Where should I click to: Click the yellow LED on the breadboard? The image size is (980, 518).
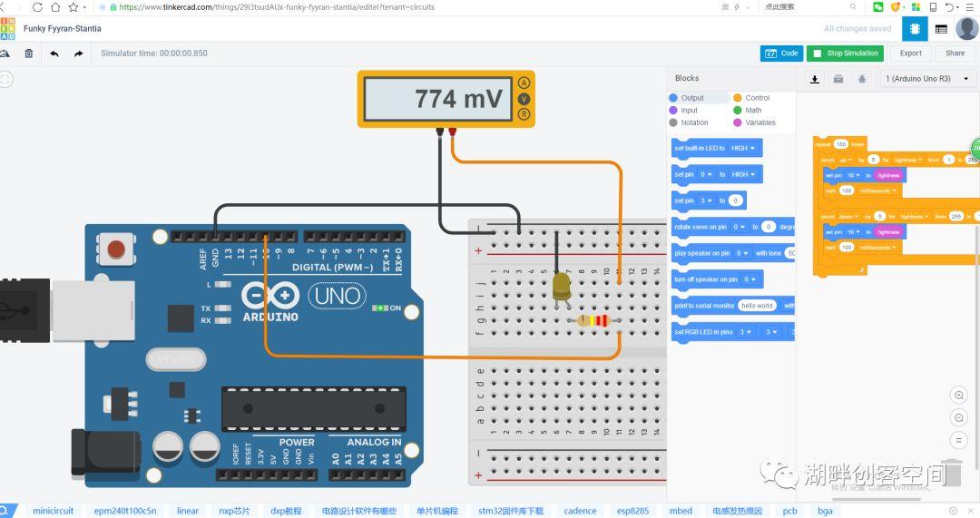(562, 289)
